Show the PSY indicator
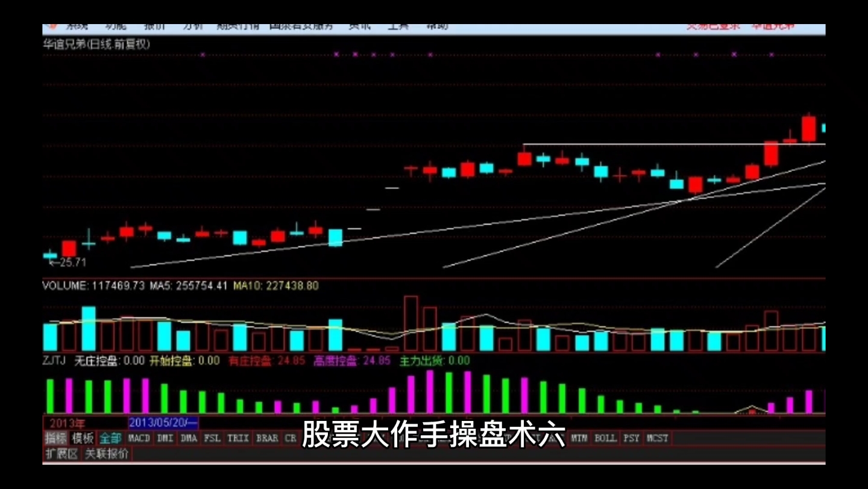Viewport: 868px width, 489px height. point(632,438)
